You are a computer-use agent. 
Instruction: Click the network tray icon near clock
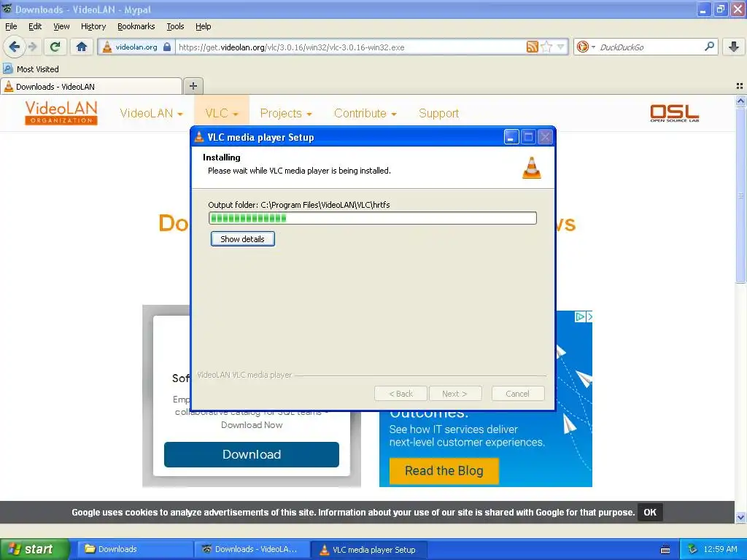(x=692, y=549)
